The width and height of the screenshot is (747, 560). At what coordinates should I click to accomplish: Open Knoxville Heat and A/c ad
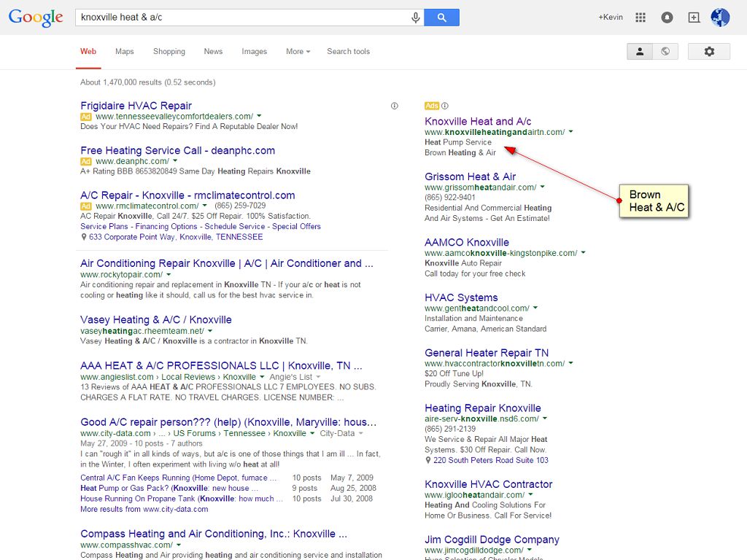478,122
